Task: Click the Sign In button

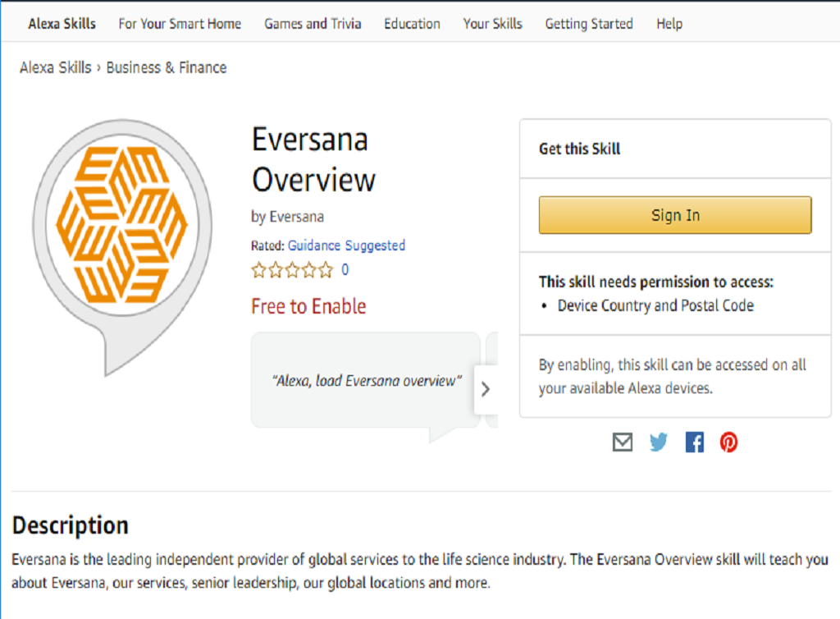Action: (x=675, y=215)
